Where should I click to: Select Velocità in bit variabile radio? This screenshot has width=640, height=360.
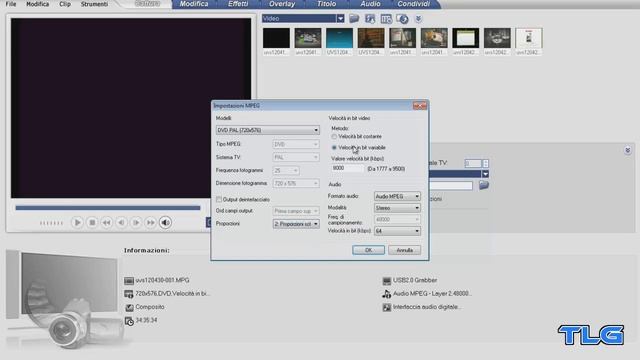[x=334, y=147]
